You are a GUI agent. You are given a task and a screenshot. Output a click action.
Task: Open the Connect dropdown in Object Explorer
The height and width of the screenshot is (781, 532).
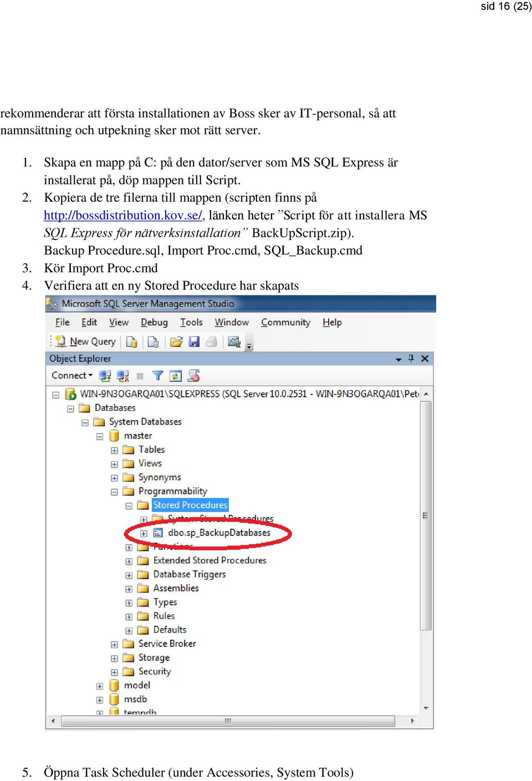pyautogui.click(x=72, y=375)
